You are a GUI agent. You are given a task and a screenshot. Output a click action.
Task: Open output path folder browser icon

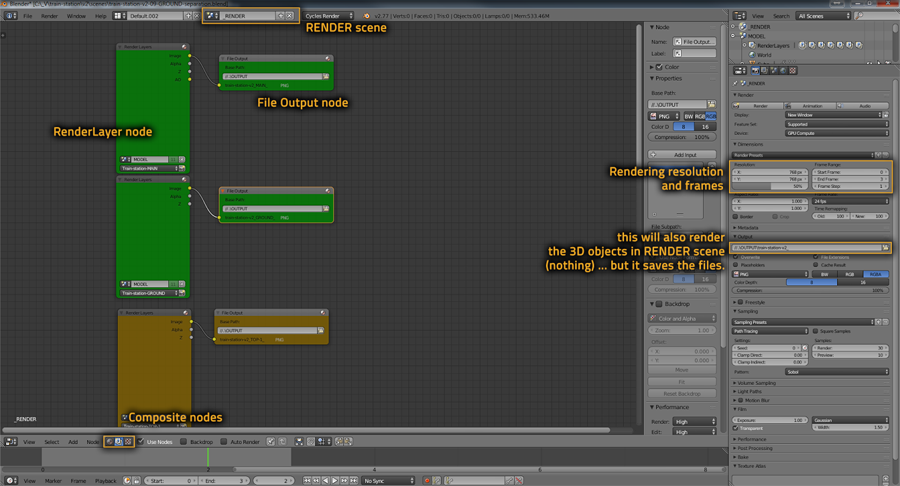[x=886, y=248]
